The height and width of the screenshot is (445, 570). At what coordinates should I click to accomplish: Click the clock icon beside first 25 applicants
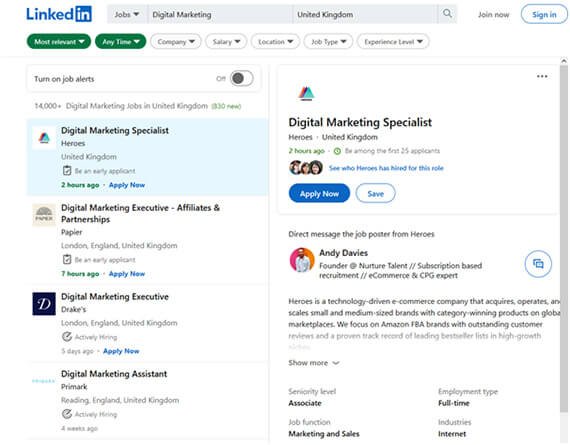(x=337, y=151)
